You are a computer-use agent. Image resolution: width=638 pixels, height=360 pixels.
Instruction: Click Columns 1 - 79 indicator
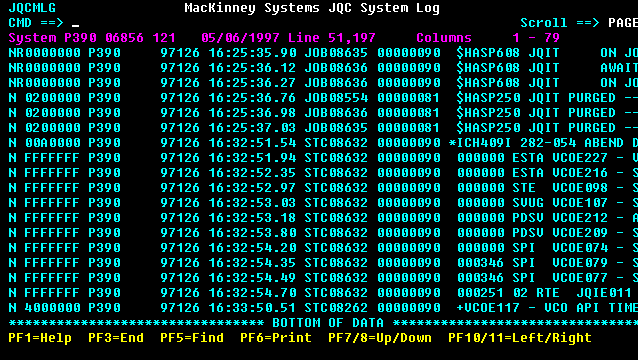click(488, 38)
